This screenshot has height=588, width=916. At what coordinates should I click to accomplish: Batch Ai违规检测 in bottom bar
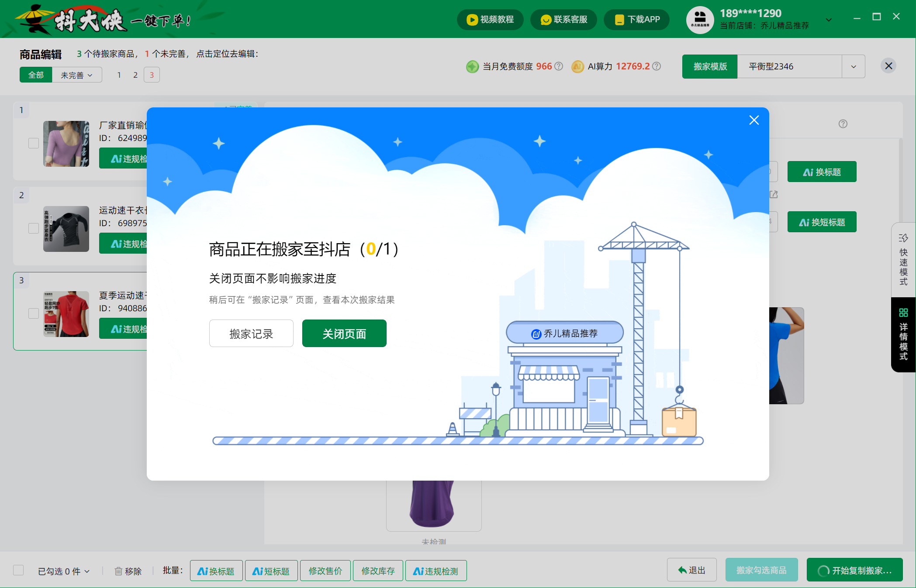[436, 571]
